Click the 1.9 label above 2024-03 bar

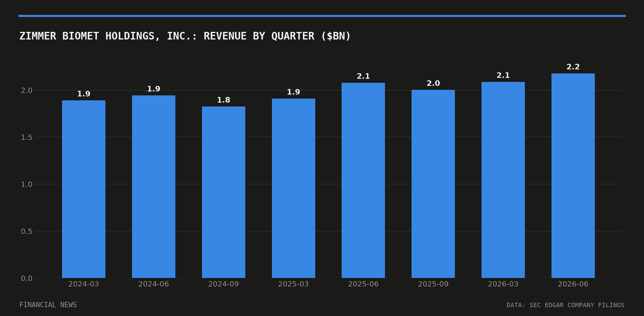coord(84,94)
